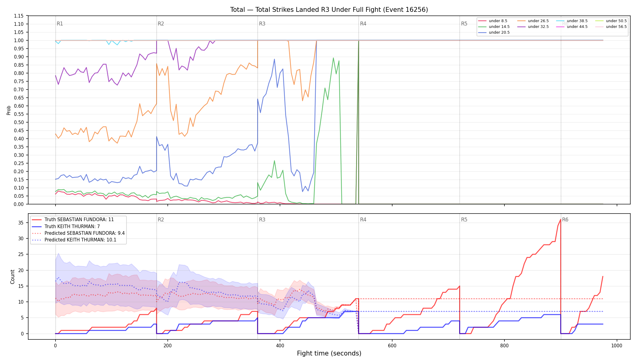Click probability tick label '0.40'
This screenshot has height=364, width=637.
[19, 139]
